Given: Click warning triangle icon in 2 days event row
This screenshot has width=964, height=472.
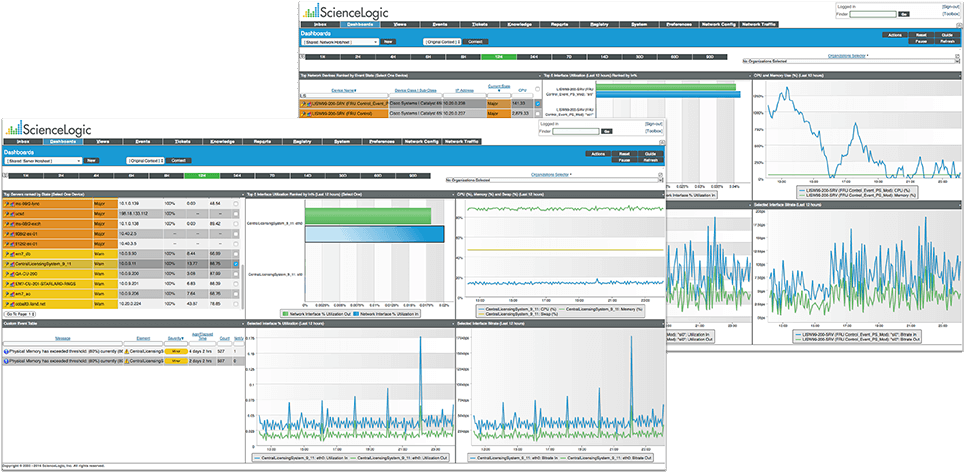Looking at the screenshot, I should coord(127,361).
